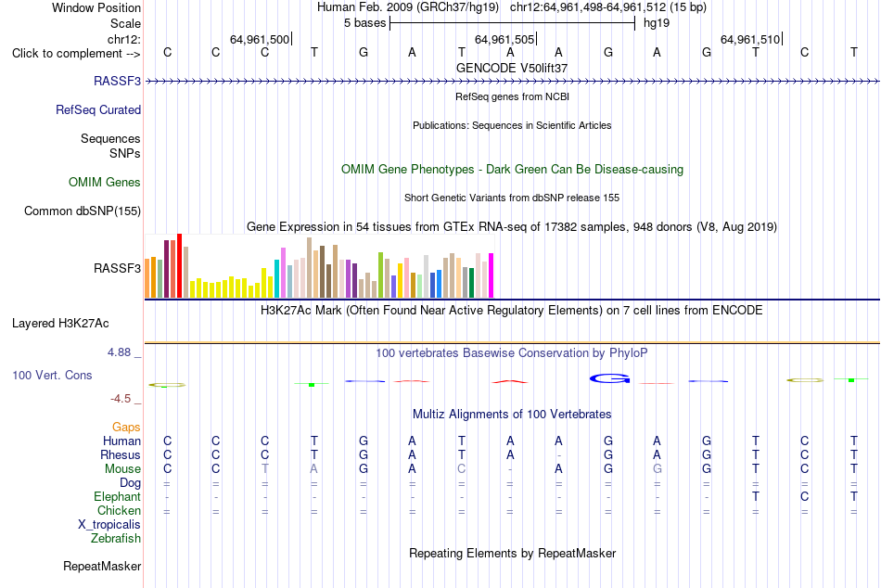Click the Mouse species label
881x588 pixels.
pos(123,469)
